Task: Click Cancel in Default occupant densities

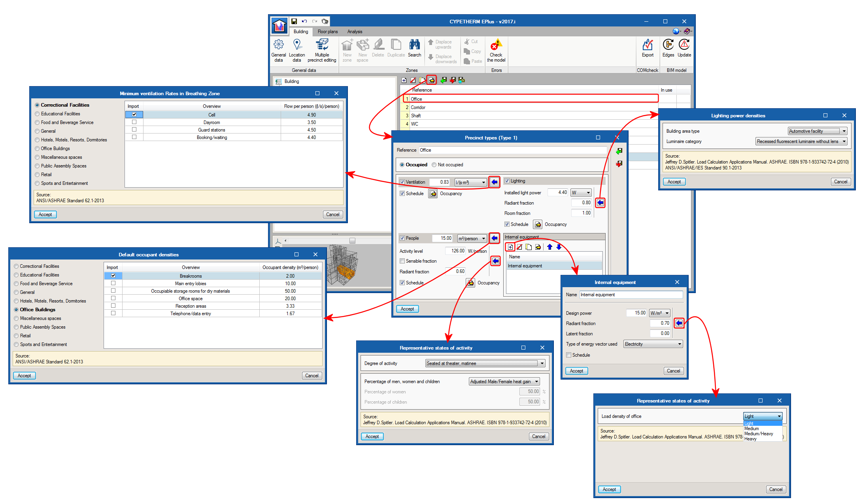Action: click(x=312, y=376)
